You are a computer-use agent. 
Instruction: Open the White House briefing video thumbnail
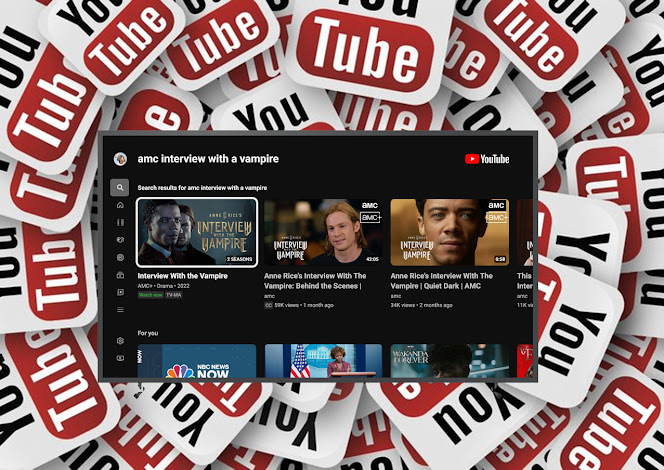point(323,361)
